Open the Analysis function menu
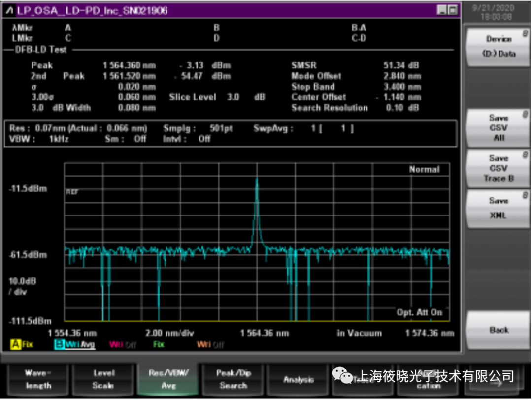 (x=299, y=379)
